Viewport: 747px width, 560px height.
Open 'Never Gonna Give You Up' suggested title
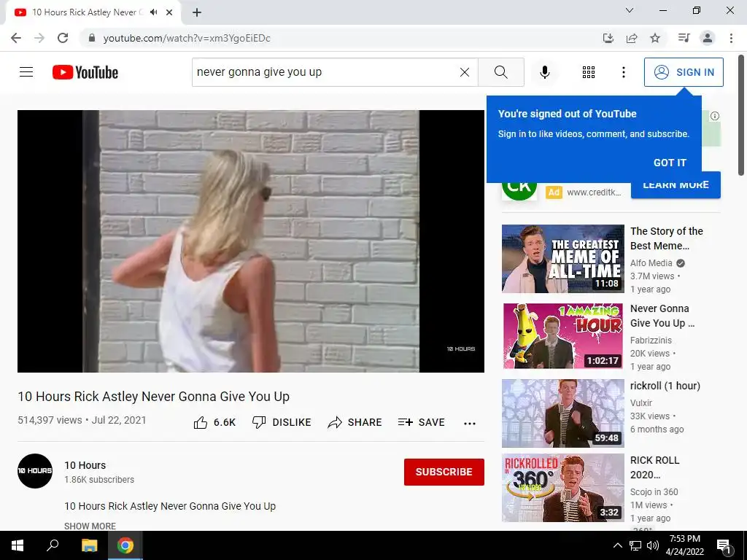(x=662, y=316)
